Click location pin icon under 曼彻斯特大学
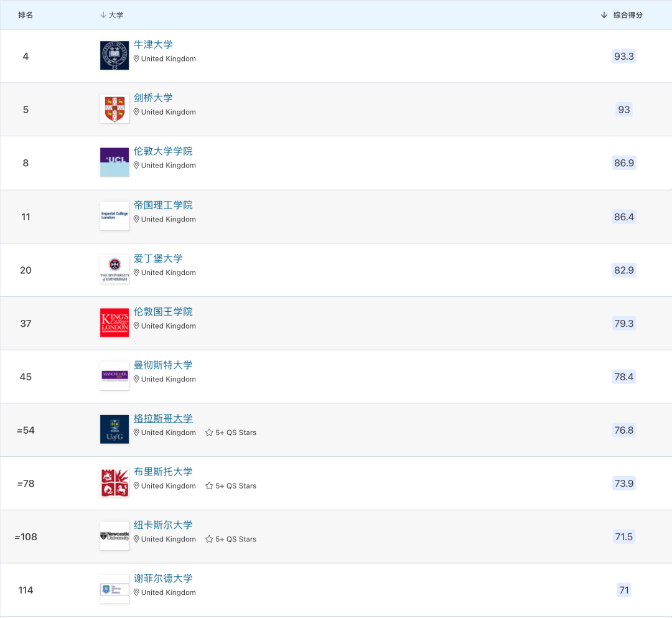This screenshot has height=618, width=672. [x=136, y=379]
